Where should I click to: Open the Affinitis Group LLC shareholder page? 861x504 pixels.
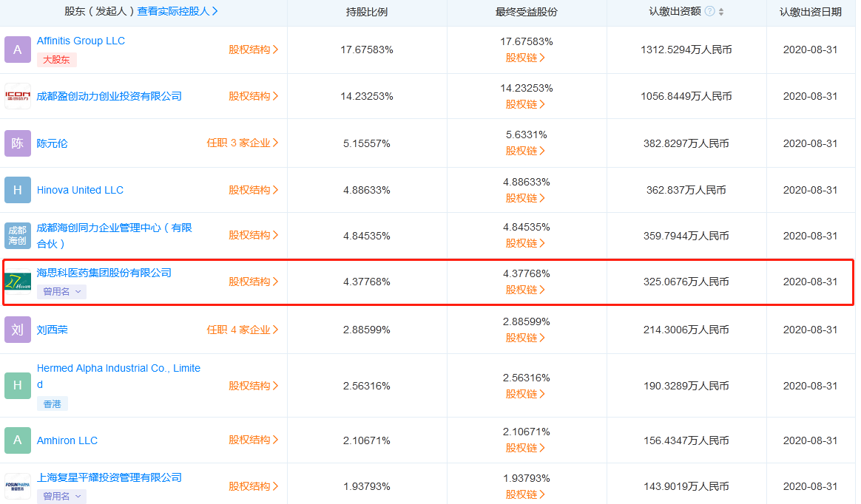pos(81,41)
